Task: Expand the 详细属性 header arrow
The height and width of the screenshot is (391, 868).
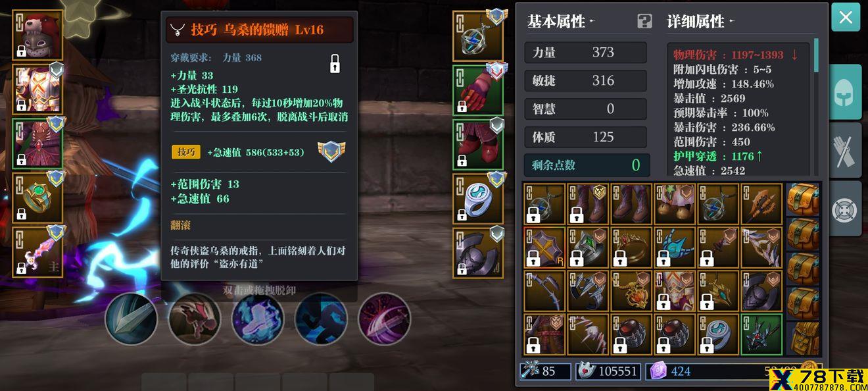Action: 731,21
